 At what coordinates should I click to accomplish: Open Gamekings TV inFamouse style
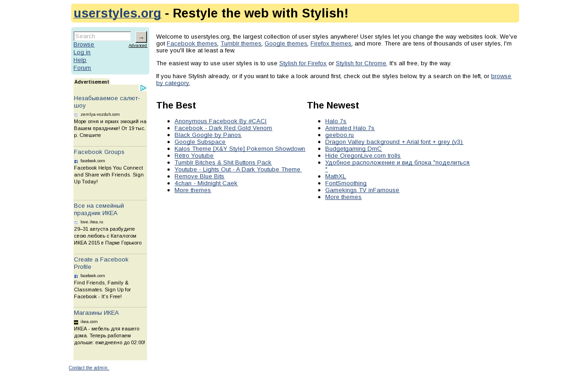click(x=362, y=190)
